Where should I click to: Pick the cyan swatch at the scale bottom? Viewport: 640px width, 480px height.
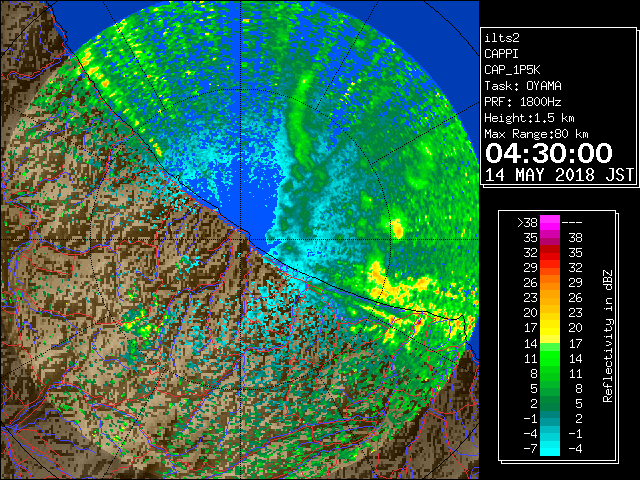tap(550, 448)
